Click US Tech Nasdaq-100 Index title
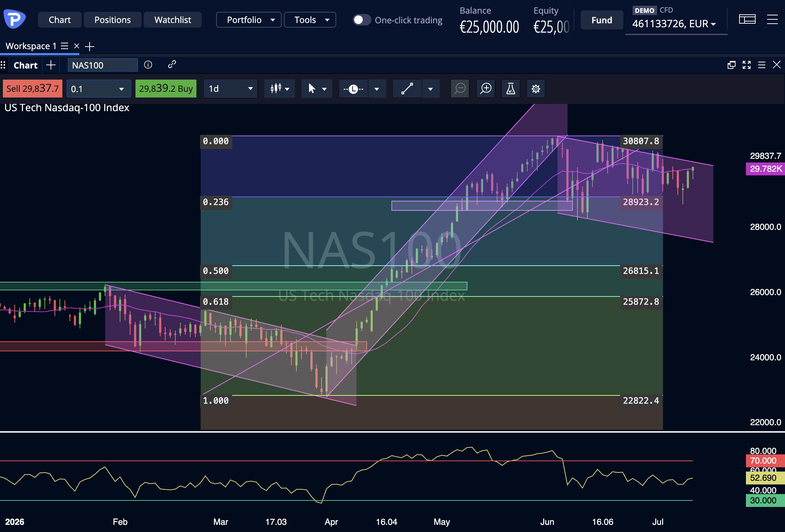 coord(67,108)
